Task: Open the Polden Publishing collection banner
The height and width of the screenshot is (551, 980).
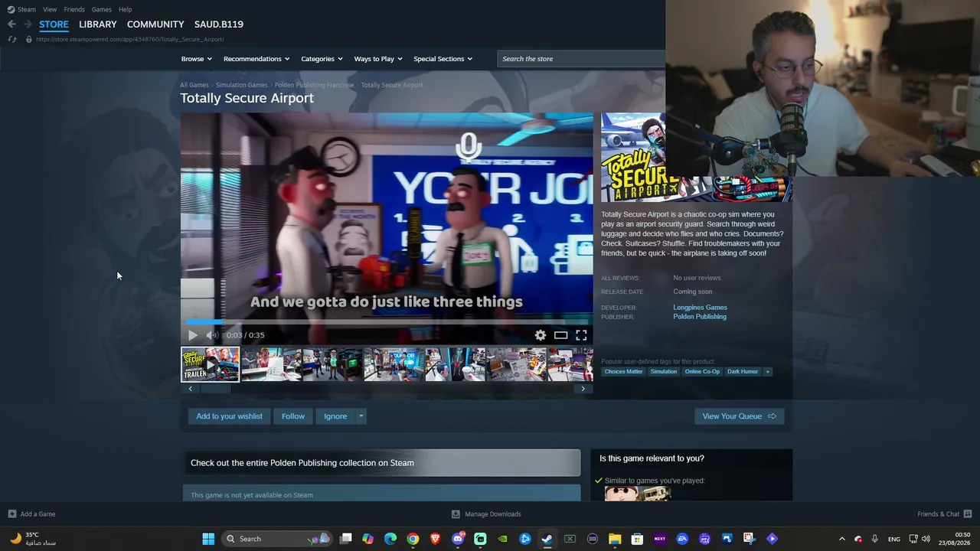Action: click(381, 463)
